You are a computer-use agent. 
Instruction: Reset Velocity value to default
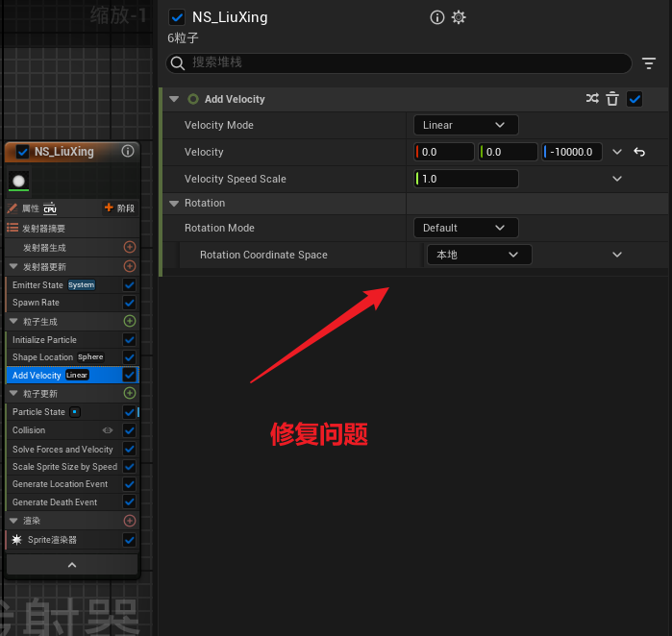point(639,152)
